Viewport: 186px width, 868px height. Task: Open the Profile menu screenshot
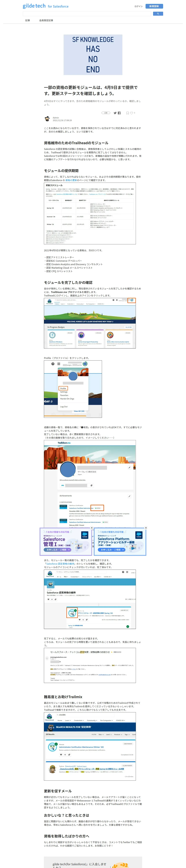73,389
